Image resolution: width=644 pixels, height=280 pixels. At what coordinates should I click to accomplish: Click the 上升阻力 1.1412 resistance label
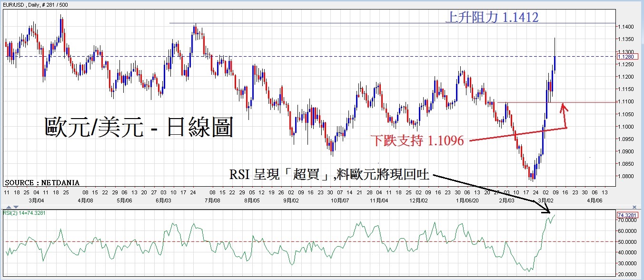pyautogui.click(x=492, y=18)
